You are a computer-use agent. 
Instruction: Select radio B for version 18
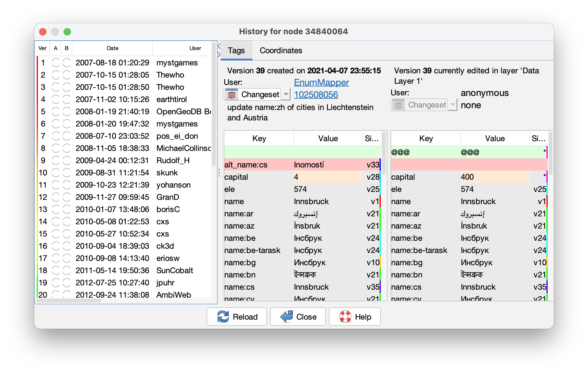pos(67,270)
